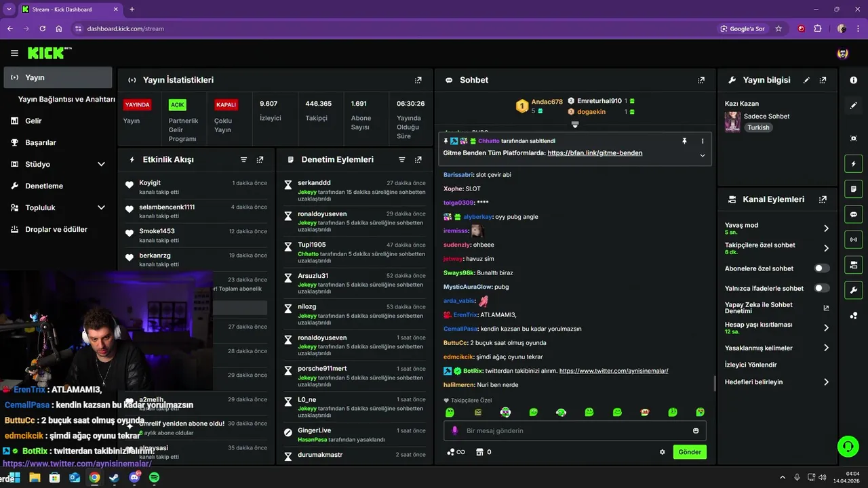Open Yavaş mod settings arrow
This screenshot has width=868, height=488.
click(x=826, y=228)
